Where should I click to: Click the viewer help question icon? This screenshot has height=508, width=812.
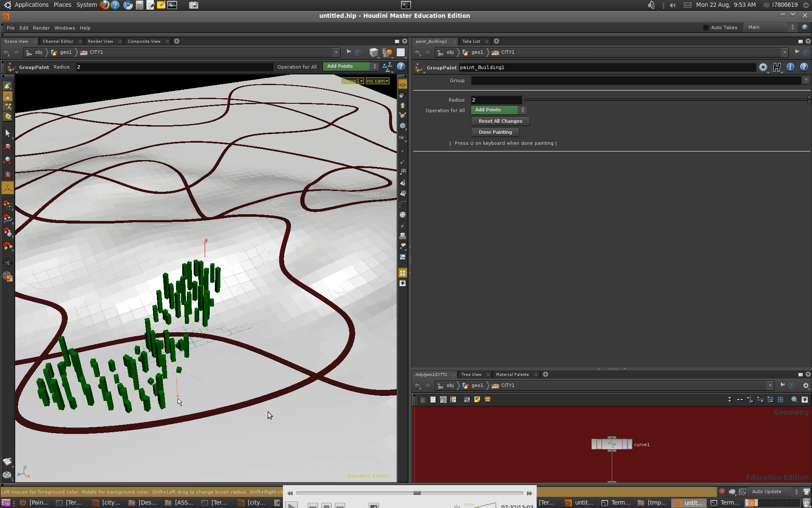coord(401,66)
